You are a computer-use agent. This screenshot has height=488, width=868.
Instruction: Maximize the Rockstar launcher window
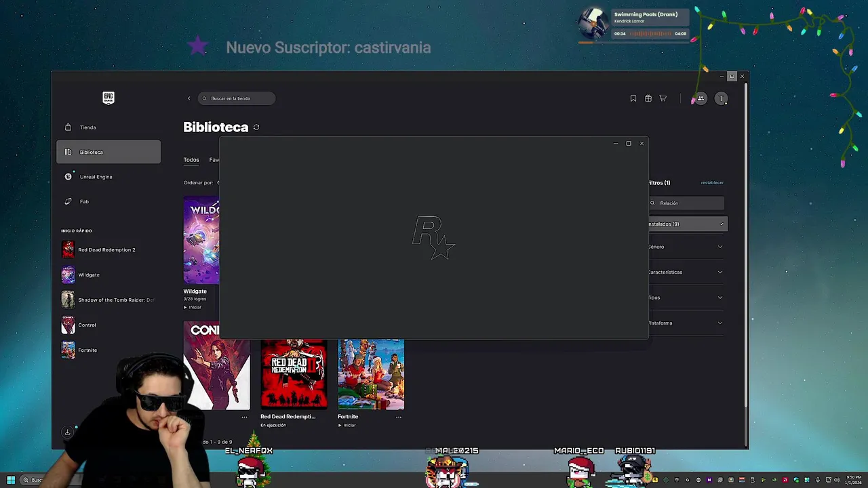[x=629, y=144]
